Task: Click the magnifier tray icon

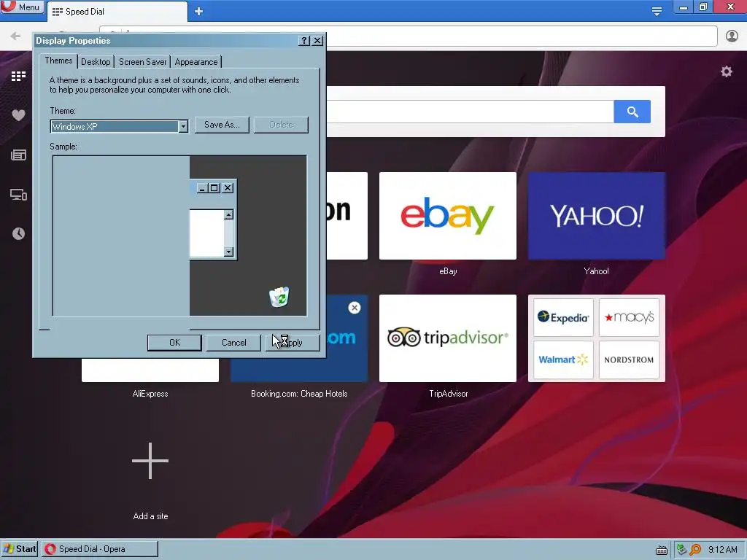Action: [695, 550]
